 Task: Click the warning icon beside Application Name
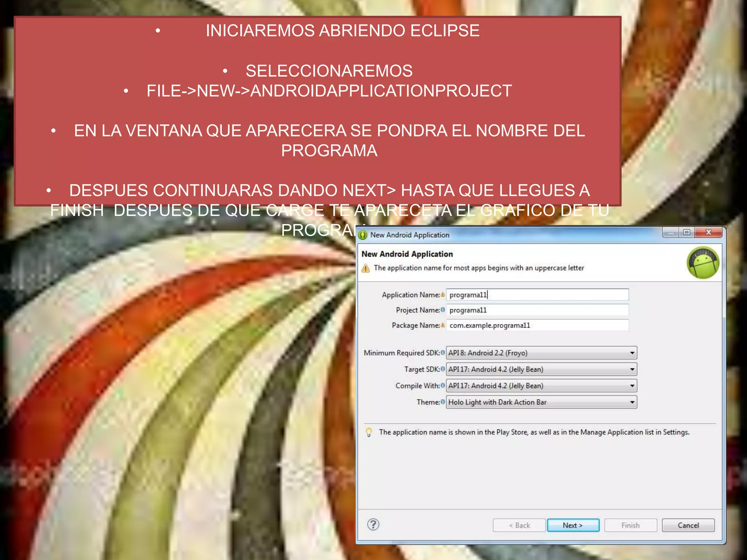point(442,295)
